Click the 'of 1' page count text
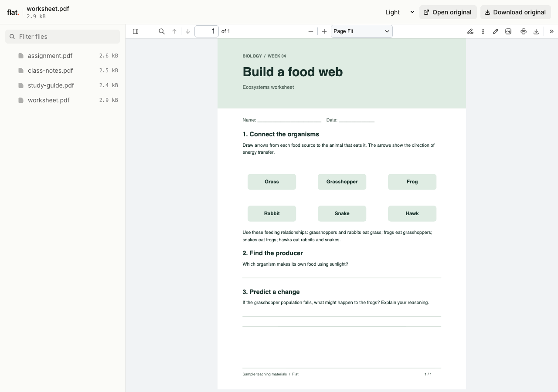Image resolution: width=558 pixels, height=392 pixels. pyautogui.click(x=226, y=31)
